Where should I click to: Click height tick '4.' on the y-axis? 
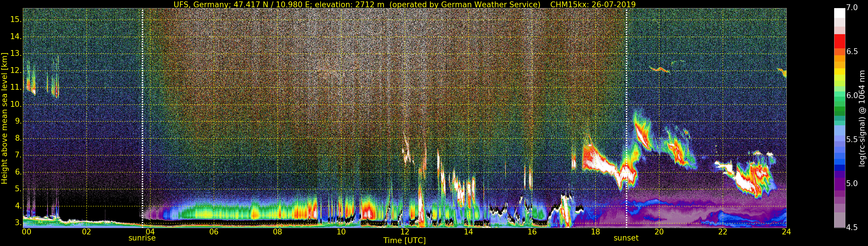click(x=18, y=206)
